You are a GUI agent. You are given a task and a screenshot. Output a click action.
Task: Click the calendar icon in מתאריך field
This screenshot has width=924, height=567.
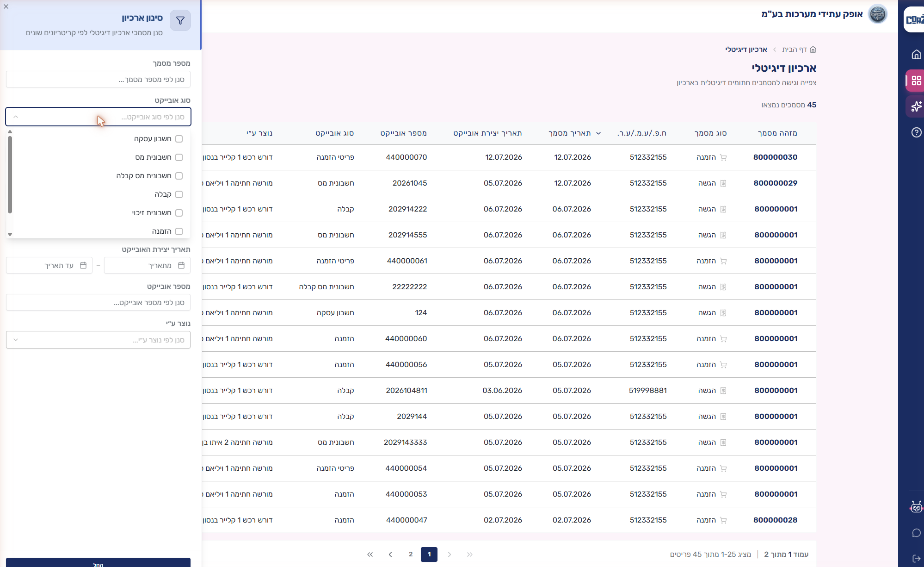point(181,265)
